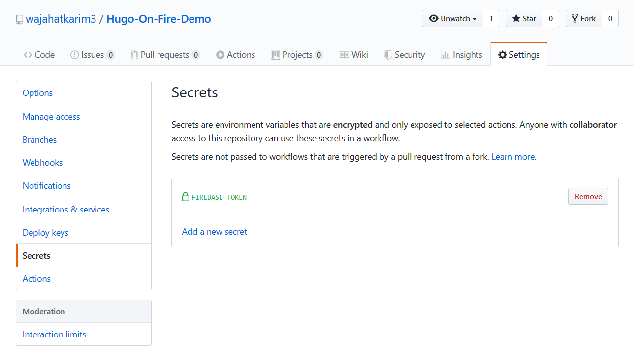Switch to the Security tab
This screenshot has height=364, width=634.
[404, 55]
